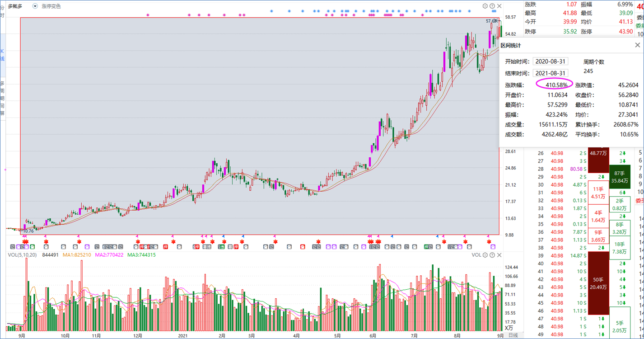Viewport: 644px width, 339px height.
Task: Click the VOL panel help icon
Action: tap(492, 255)
